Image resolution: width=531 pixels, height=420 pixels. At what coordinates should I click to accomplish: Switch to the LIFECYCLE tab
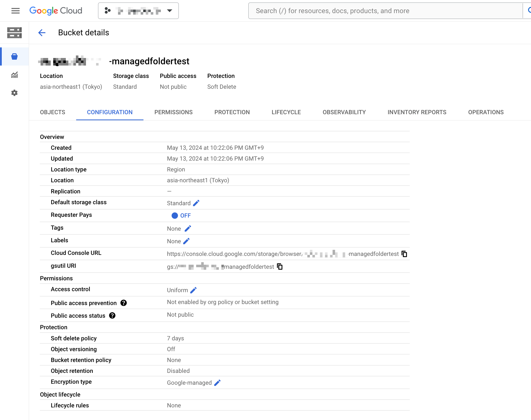(x=286, y=112)
